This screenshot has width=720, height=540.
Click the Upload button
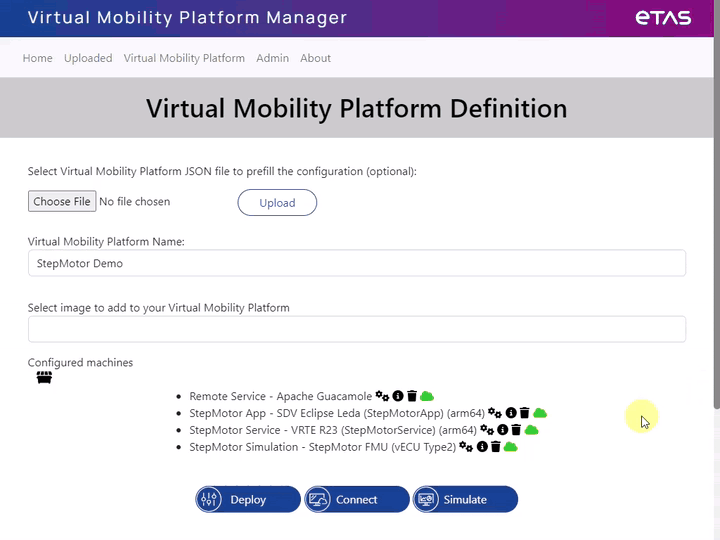pyautogui.click(x=277, y=202)
